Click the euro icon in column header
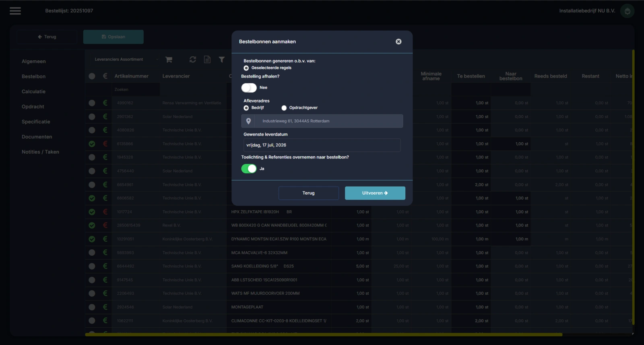 (105, 76)
